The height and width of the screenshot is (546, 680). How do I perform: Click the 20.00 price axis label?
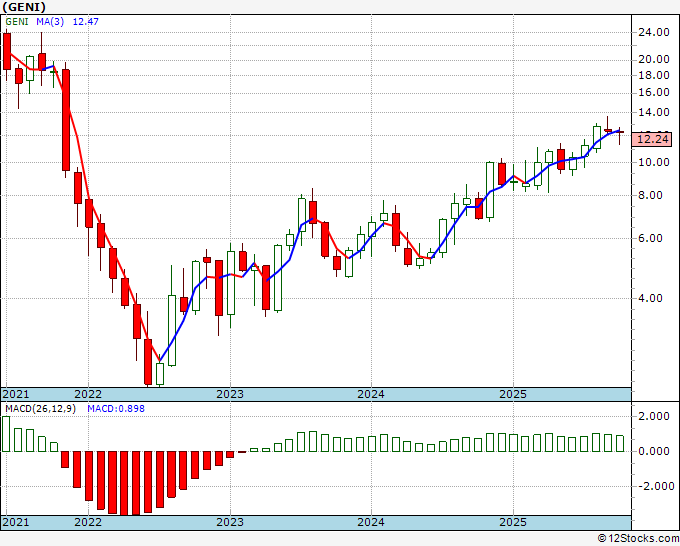pyautogui.click(x=654, y=59)
